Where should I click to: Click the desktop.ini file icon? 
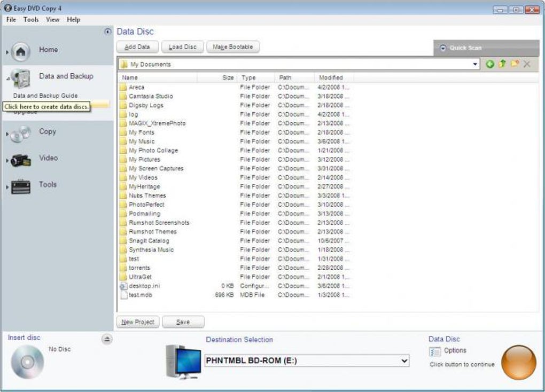click(123, 286)
